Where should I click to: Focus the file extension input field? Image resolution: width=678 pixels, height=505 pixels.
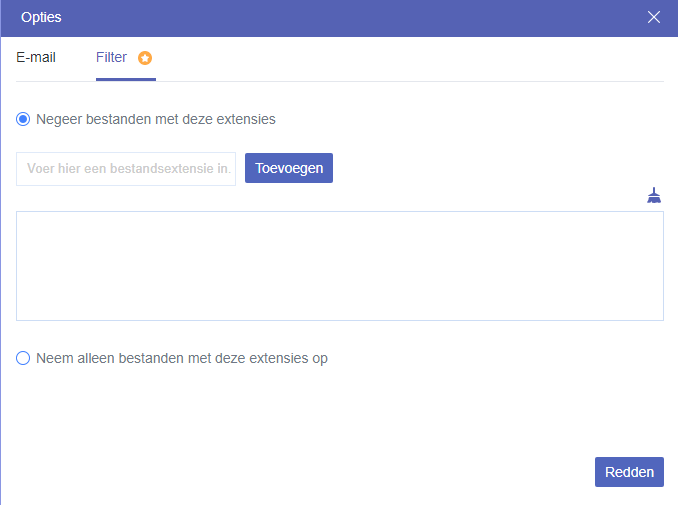pyautogui.click(x=126, y=169)
